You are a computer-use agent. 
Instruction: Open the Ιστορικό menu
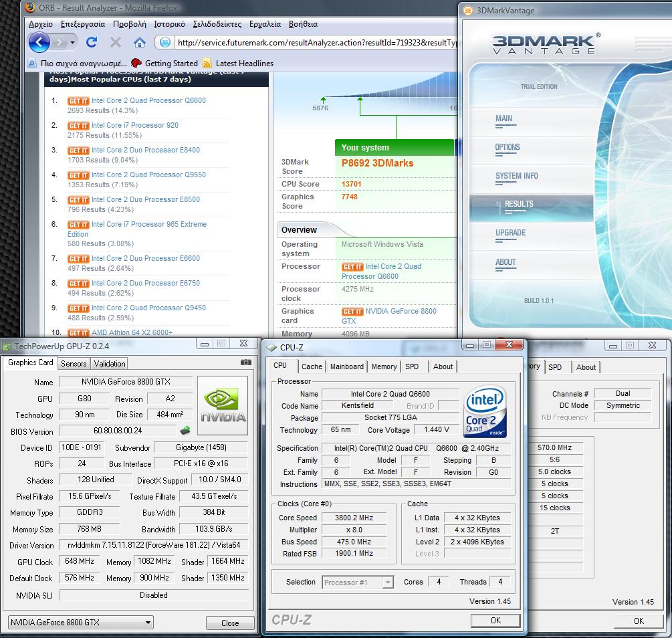(170, 24)
